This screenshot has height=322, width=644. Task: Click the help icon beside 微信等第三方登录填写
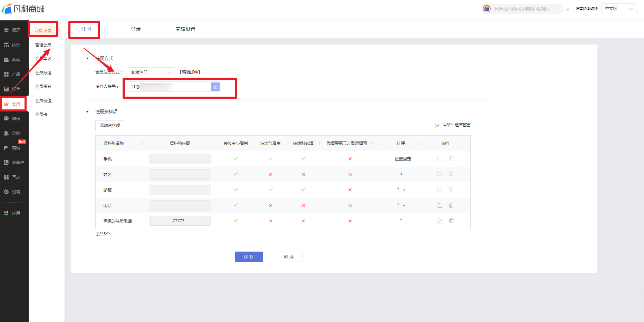(372, 144)
